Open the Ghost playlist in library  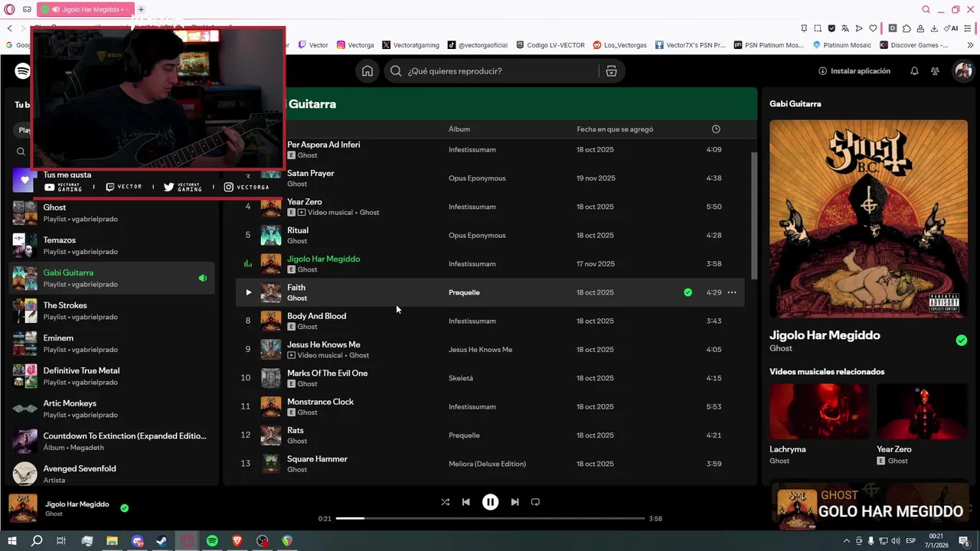(113, 213)
